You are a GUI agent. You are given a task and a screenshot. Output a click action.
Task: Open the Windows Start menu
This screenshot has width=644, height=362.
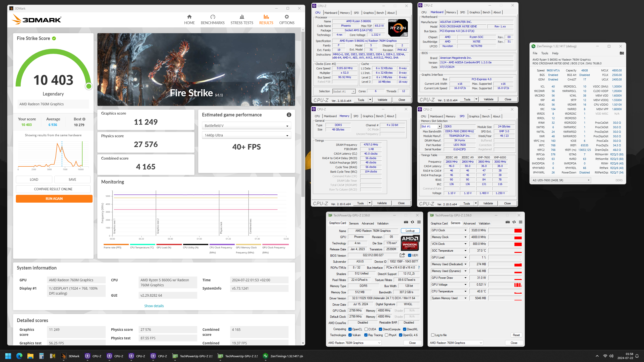(x=8, y=356)
